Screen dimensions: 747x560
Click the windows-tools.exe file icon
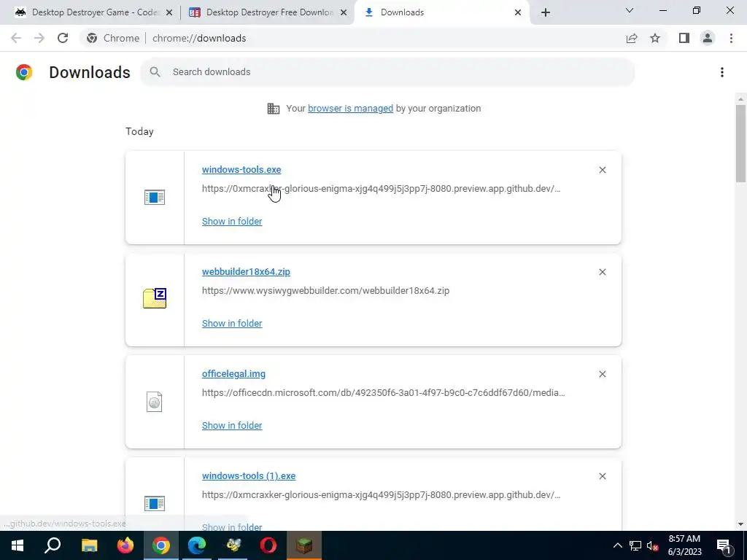[155, 197]
